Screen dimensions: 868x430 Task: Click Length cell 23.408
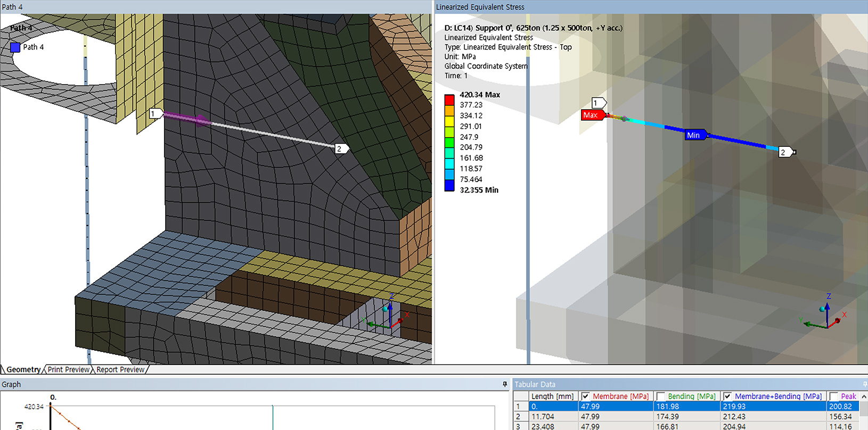tap(553, 427)
